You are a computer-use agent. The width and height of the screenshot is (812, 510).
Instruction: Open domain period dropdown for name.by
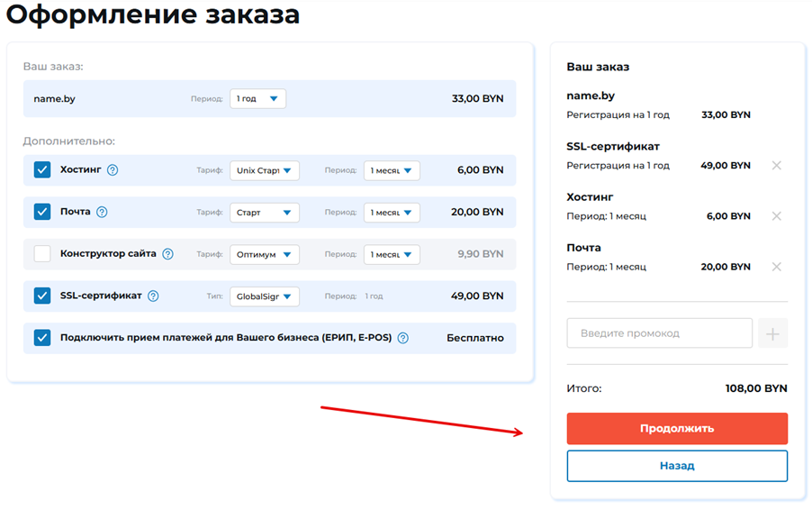(x=257, y=98)
